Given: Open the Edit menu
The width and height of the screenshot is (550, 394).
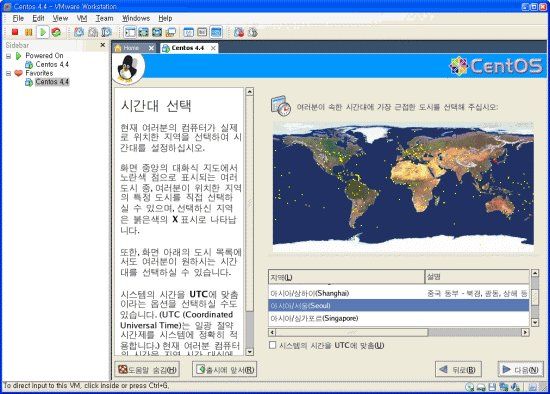Looking at the screenshot, I should click(x=38, y=18).
